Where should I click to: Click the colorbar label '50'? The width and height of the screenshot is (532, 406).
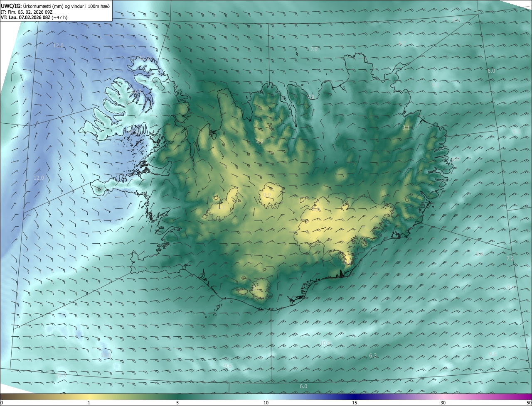coord(528,403)
